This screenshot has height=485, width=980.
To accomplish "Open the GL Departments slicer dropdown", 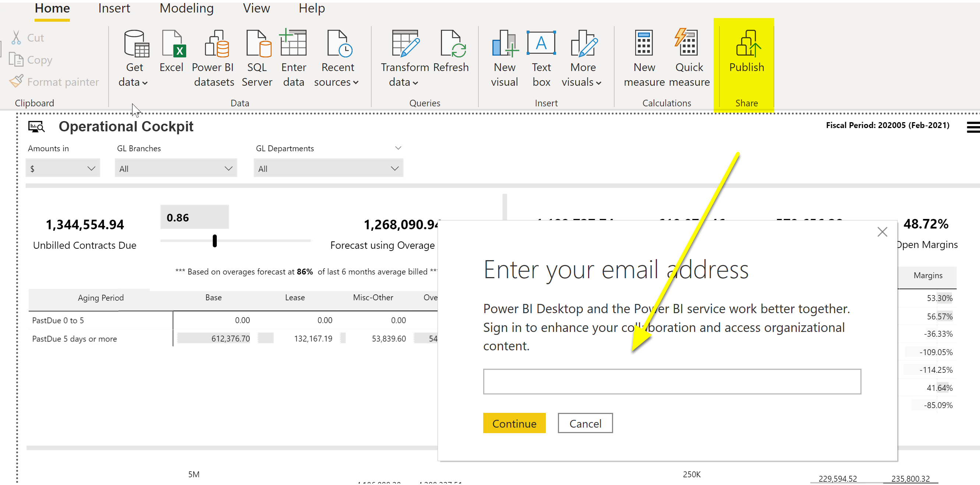I will pyautogui.click(x=328, y=169).
